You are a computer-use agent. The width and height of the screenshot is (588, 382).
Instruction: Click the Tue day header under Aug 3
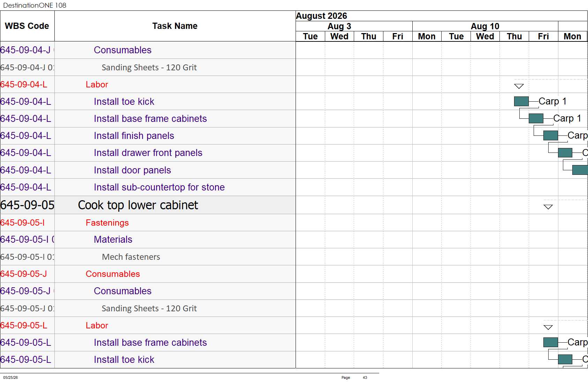pos(310,37)
